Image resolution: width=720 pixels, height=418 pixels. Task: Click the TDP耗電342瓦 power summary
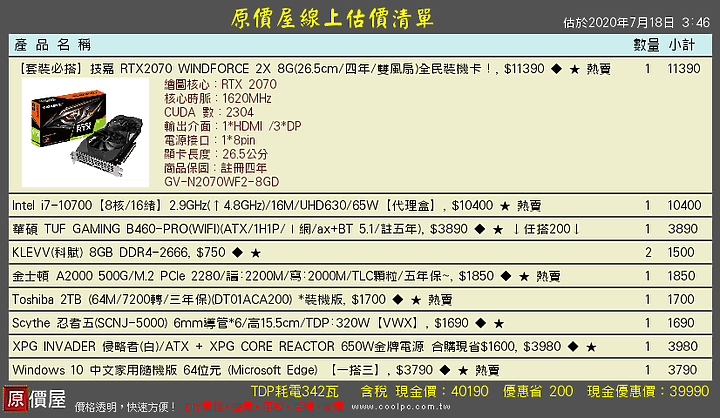[295, 391]
